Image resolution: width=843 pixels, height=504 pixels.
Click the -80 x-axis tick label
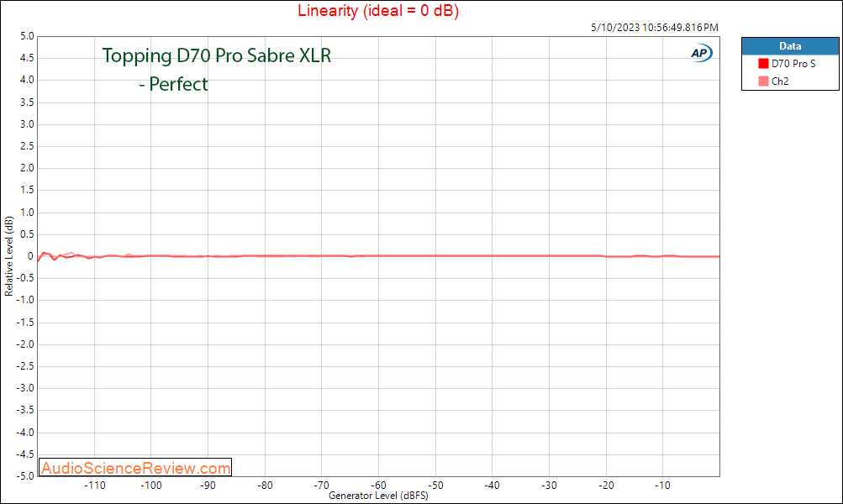(x=265, y=486)
